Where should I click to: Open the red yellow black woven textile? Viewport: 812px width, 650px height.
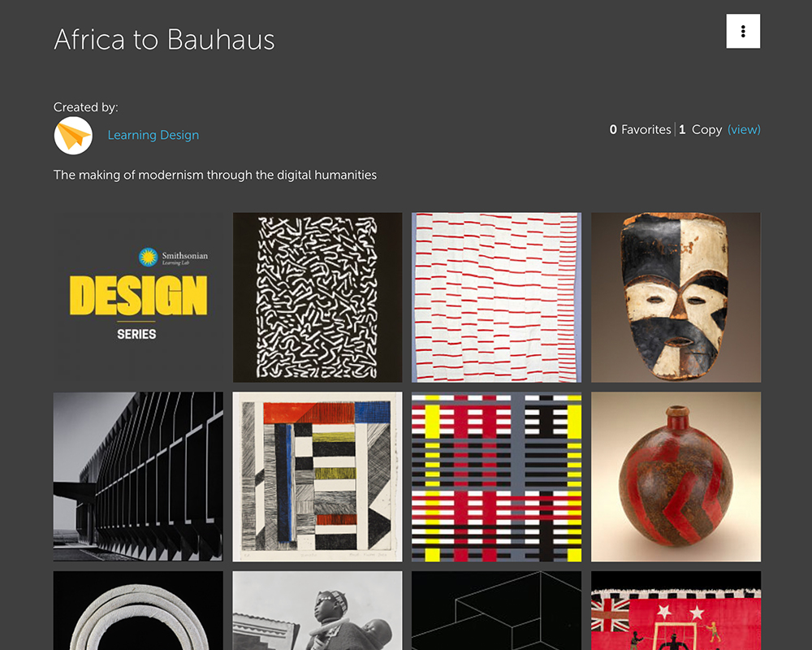tap(497, 476)
